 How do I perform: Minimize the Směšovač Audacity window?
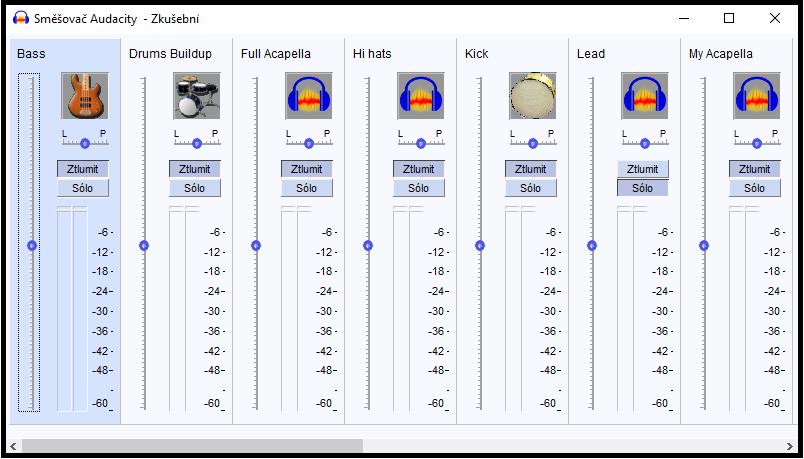(x=684, y=18)
